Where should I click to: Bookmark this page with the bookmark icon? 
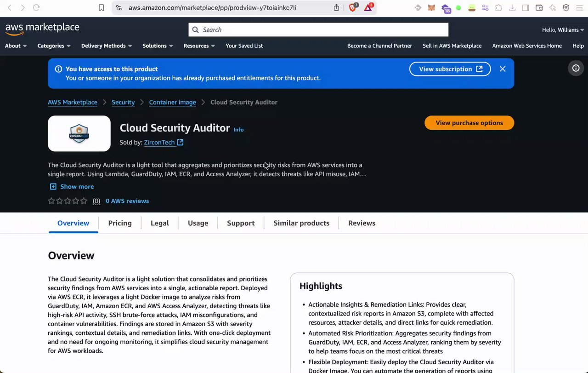click(x=102, y=7)
